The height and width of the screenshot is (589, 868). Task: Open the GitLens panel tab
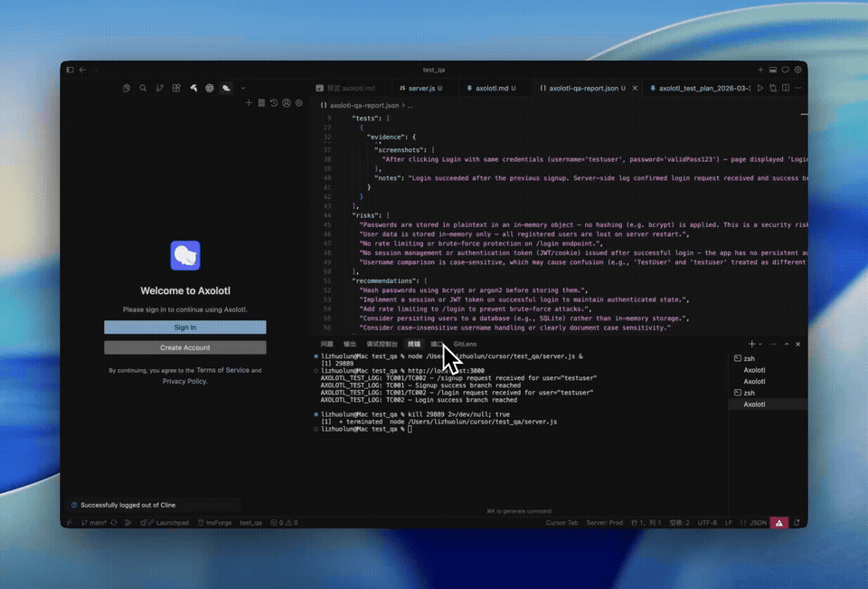coord(465,344)
